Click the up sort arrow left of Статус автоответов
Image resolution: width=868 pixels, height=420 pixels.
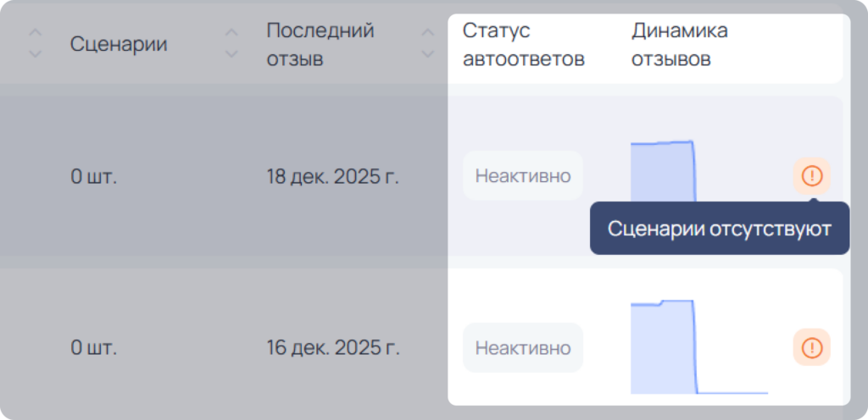(x=427, y=33)
